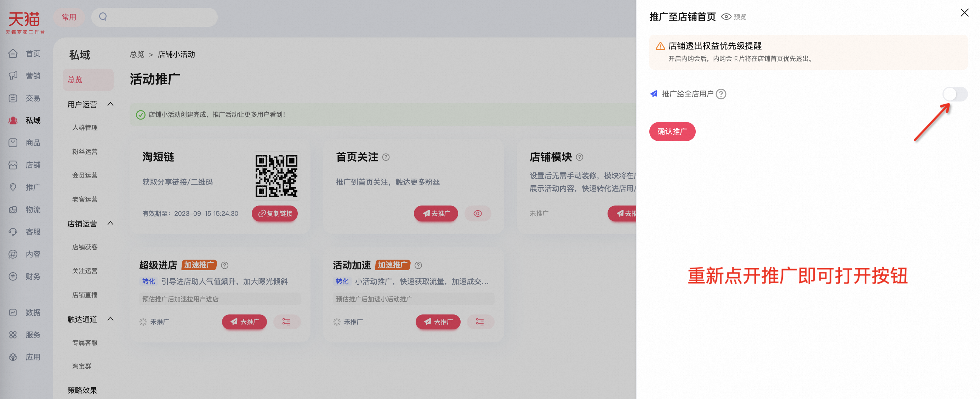The image size is (980, 399).
Task: Close the 推广至店铺首页 panel
Action: click(x=964, y=12)
